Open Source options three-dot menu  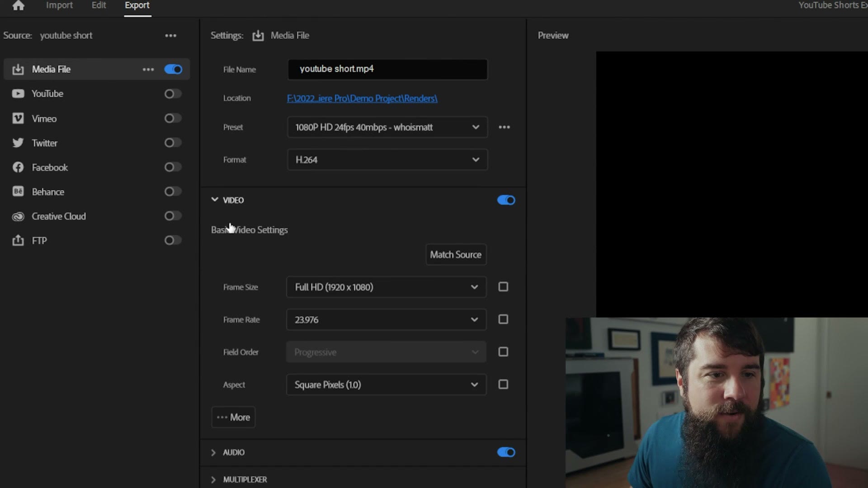(x=170, y=35)
